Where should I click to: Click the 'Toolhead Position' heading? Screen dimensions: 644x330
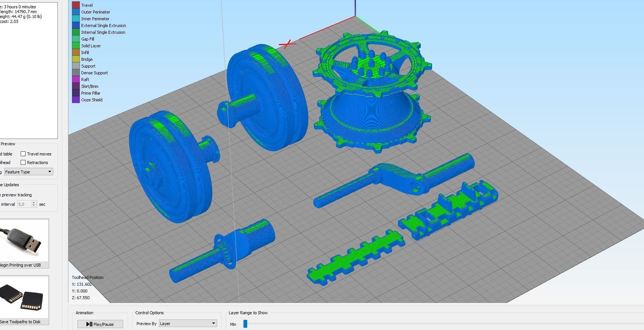(x=88, y=277)
